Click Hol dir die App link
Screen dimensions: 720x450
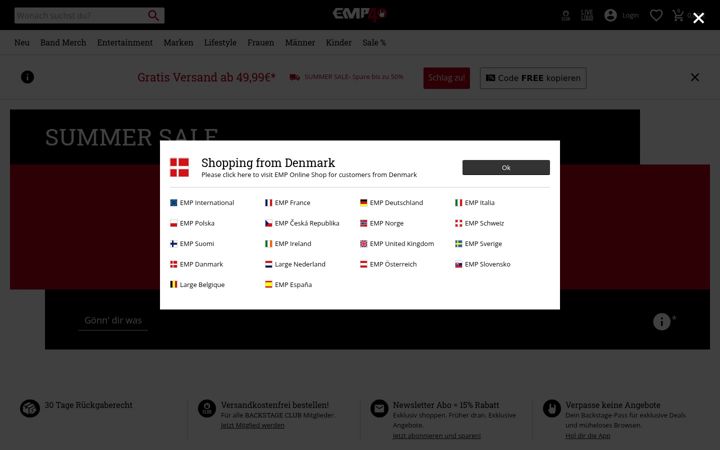click(x=588, y=436)
